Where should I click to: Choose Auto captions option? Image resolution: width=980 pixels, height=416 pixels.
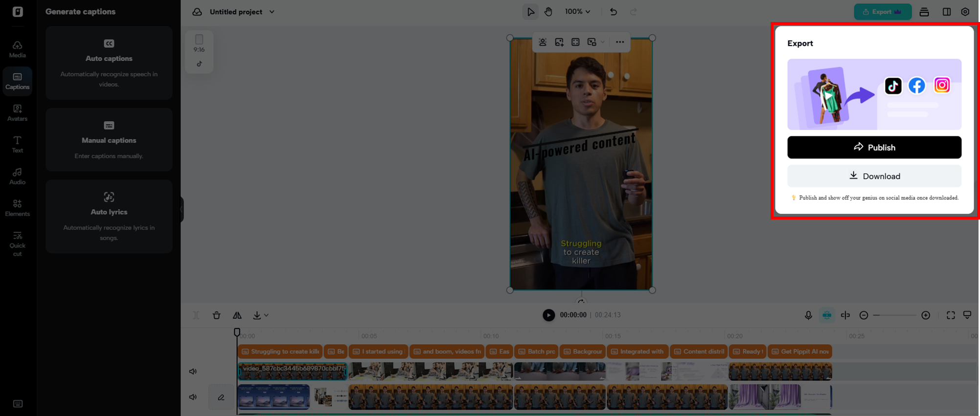109,63
